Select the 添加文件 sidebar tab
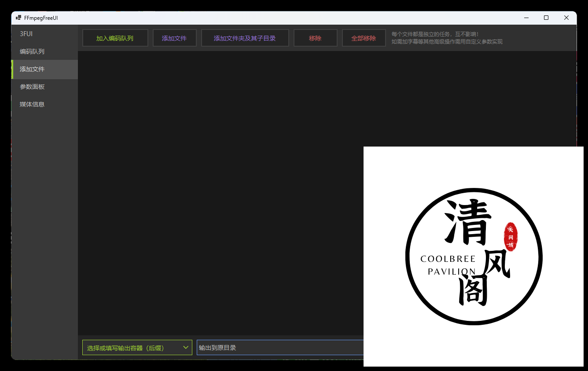588x371 pixels. tap(44, 69)
